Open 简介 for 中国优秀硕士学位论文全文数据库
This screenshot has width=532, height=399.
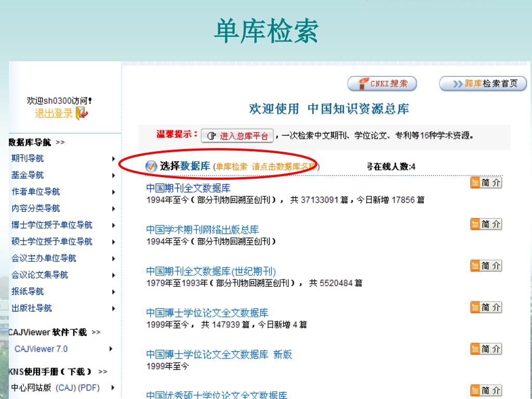486,391
